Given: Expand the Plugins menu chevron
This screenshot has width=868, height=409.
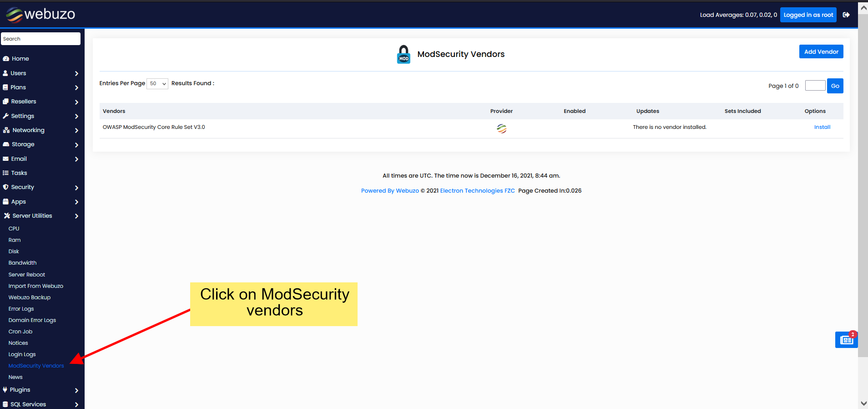Looking at the screenshot, I should 76,390.
